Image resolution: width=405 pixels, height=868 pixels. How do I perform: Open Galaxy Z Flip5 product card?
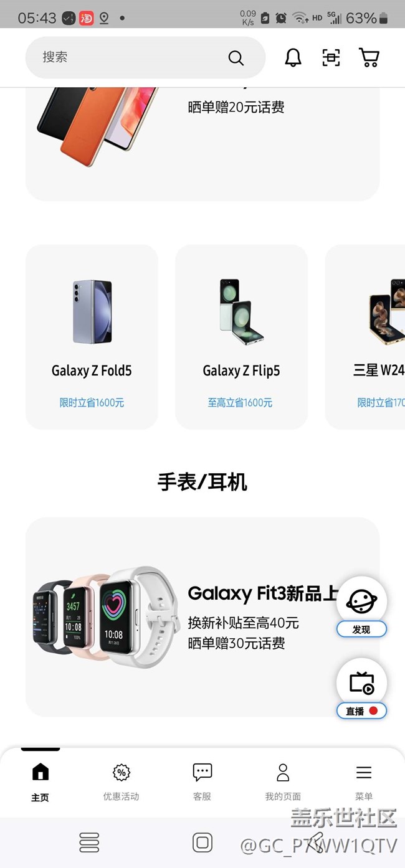(x=241, y=337)
